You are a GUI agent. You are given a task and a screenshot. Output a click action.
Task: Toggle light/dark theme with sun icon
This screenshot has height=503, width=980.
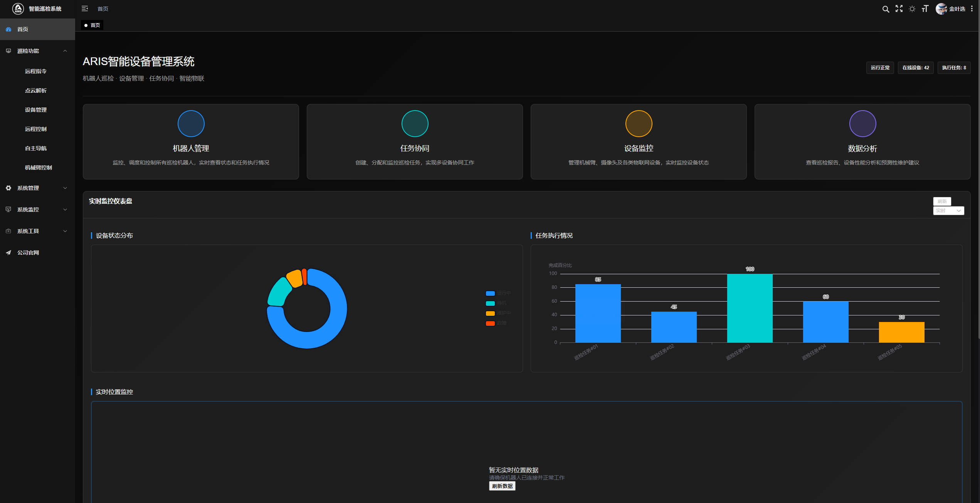912,9
